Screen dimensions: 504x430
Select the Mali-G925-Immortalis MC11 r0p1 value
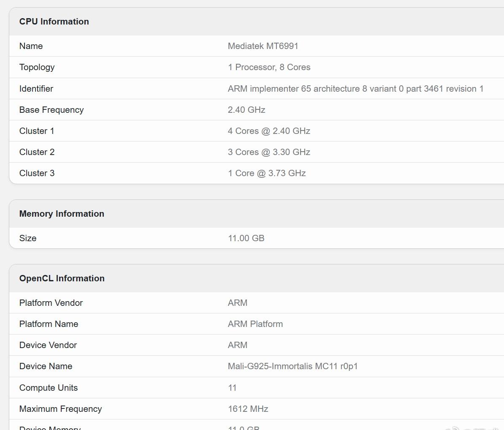coord(293,366)
